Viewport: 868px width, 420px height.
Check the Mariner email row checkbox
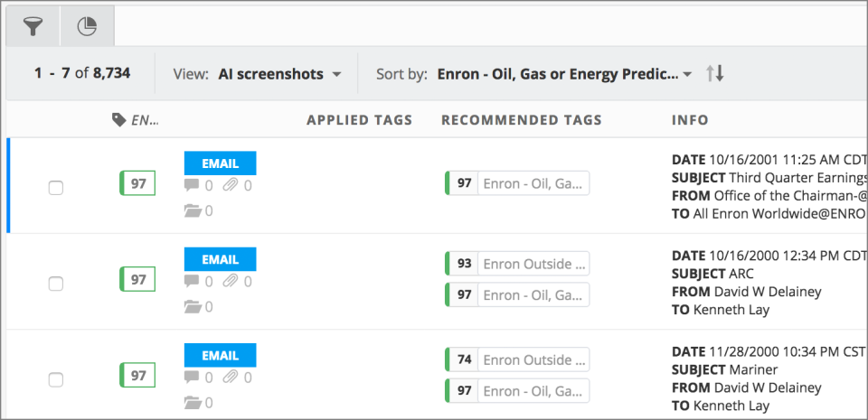pos(55,378)
